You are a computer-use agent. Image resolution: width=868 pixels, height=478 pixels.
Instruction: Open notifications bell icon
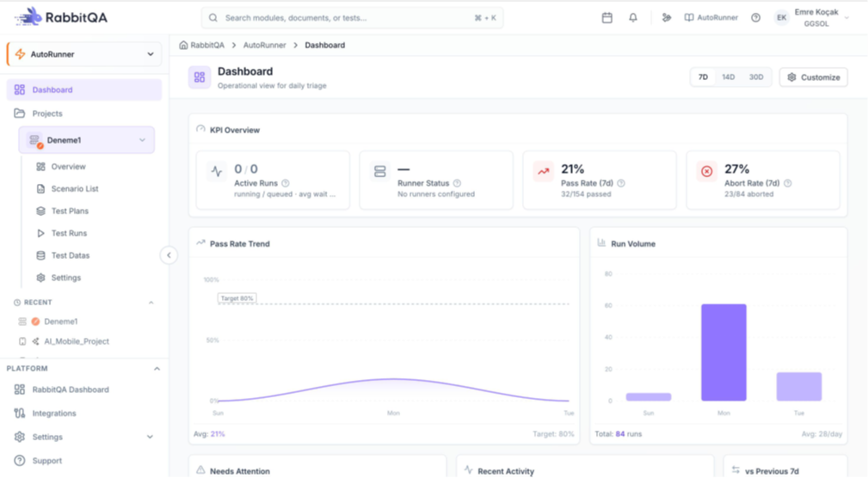point(633,17)
